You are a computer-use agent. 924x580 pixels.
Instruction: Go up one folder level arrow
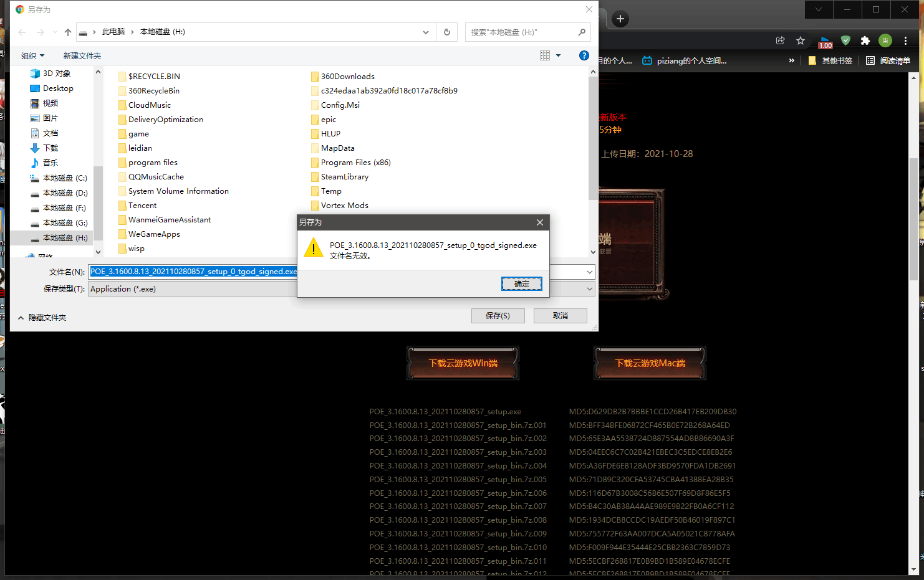tap(68, 32)
